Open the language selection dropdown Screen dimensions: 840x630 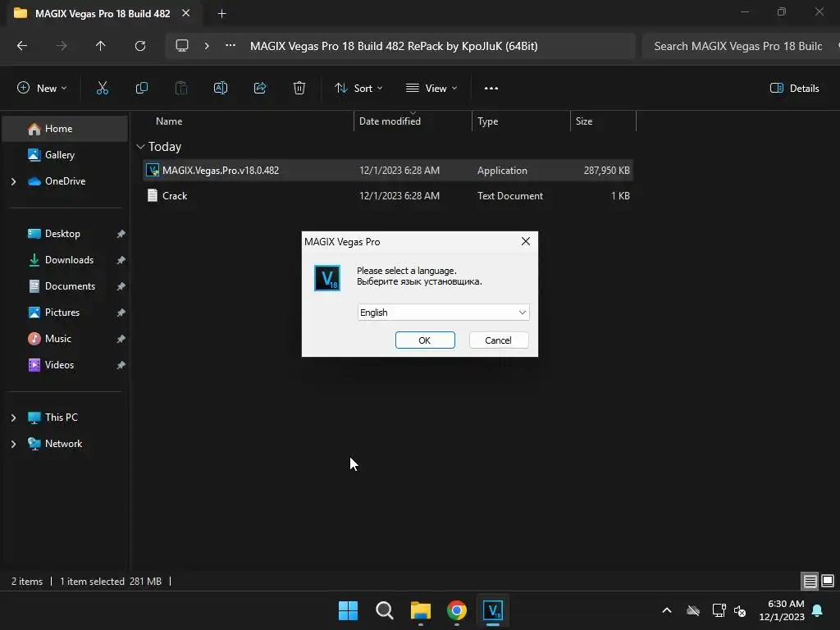tap(444, 313)
